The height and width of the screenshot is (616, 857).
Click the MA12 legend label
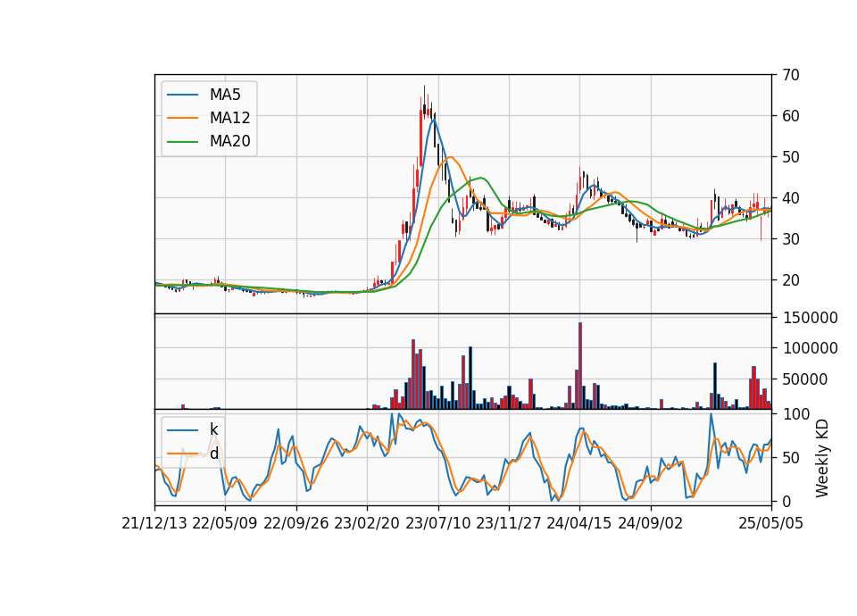229,118
